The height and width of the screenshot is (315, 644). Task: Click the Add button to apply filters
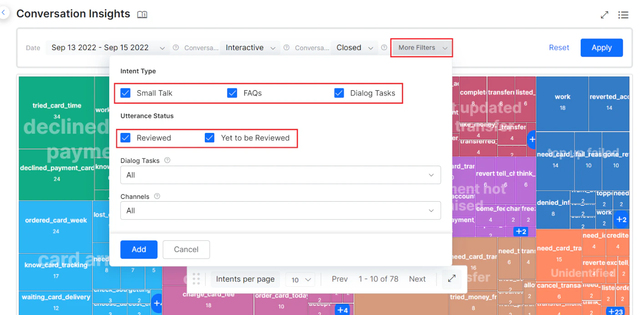point(139,249)
